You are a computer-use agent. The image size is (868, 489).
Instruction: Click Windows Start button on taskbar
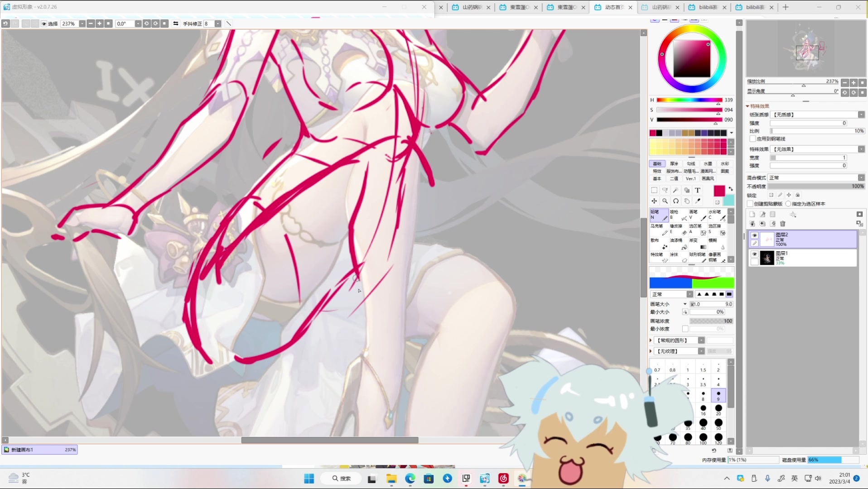tap(309, 479)
